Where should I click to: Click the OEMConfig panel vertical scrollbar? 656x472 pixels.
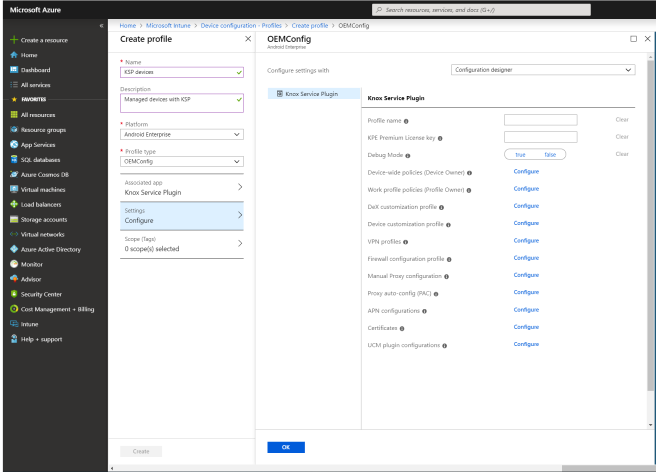click(650, 226)
